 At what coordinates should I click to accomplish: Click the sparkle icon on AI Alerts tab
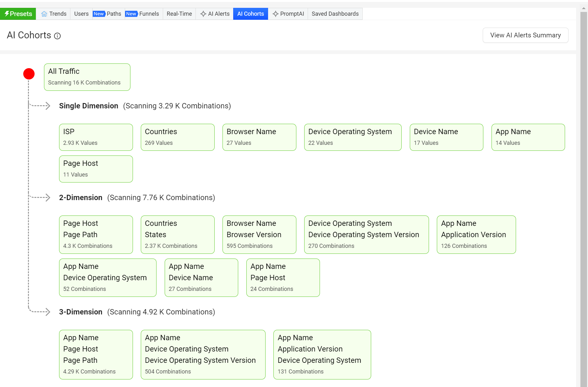(203, 14)
